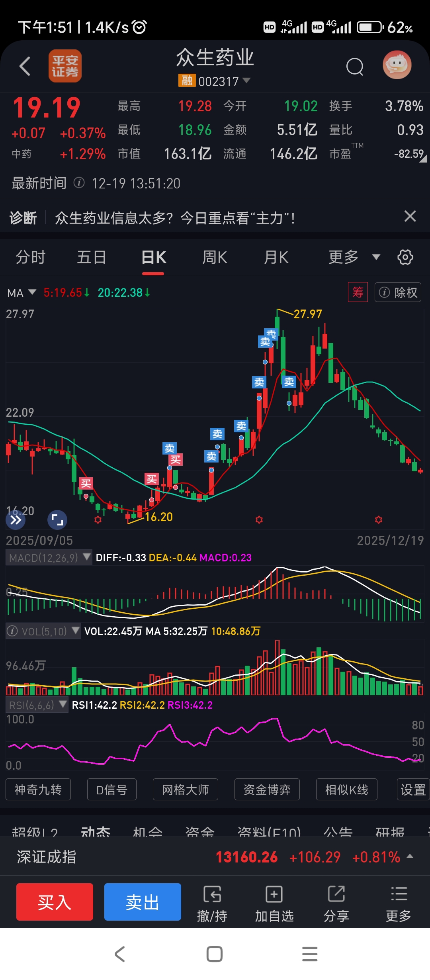430x980 pixels.
Task: Open the Ping An Securities logo
Action: [65, 66]
